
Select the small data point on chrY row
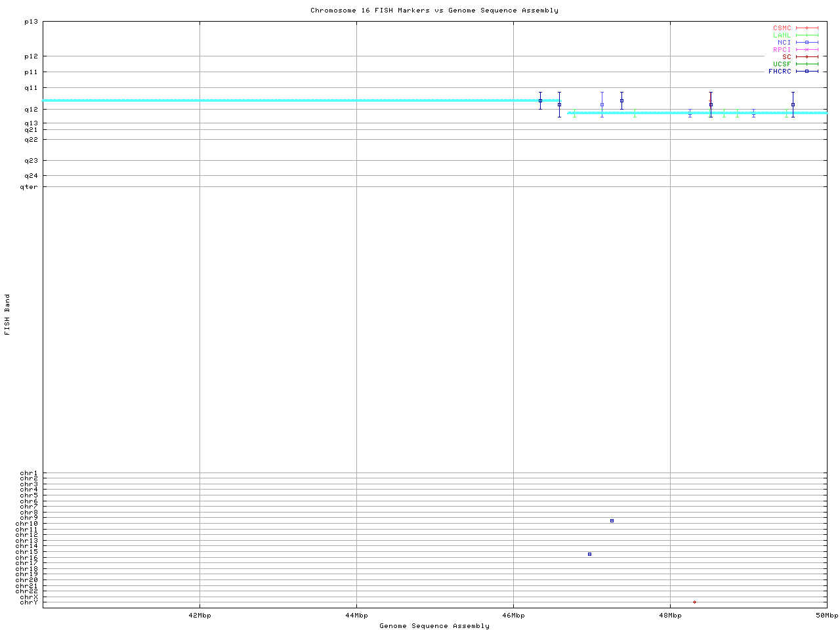(694, 602)
